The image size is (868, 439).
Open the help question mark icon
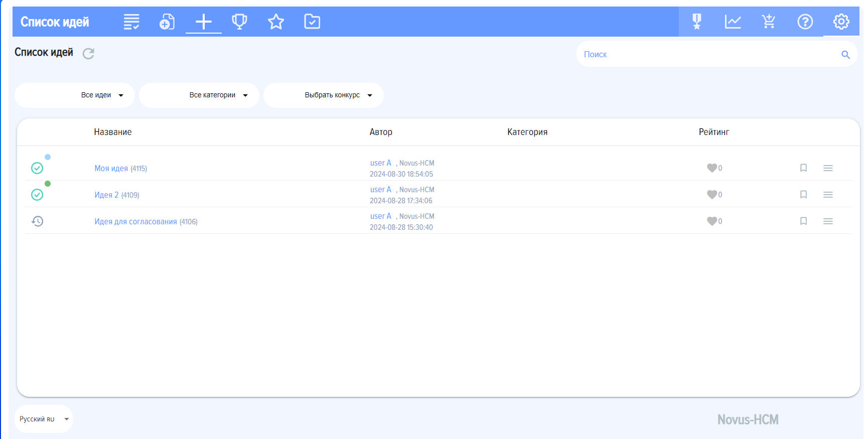click(805, 22)
